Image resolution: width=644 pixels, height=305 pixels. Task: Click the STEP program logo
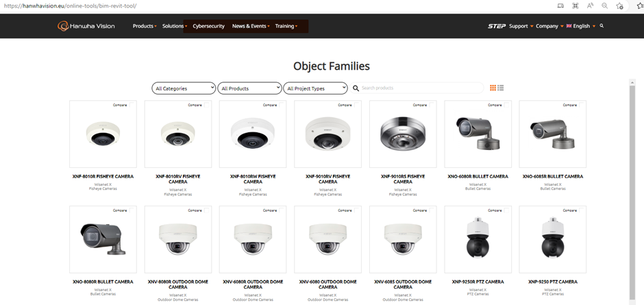[x=496, y=26]
